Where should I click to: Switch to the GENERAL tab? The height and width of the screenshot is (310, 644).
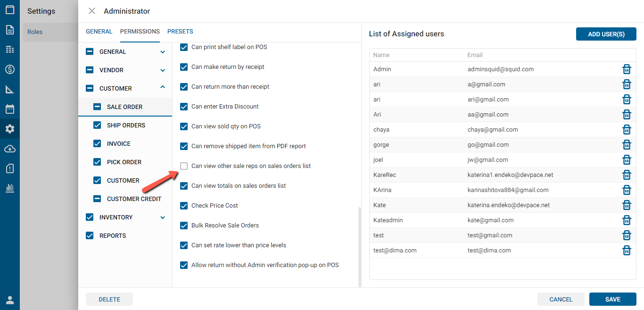(99, 32)
